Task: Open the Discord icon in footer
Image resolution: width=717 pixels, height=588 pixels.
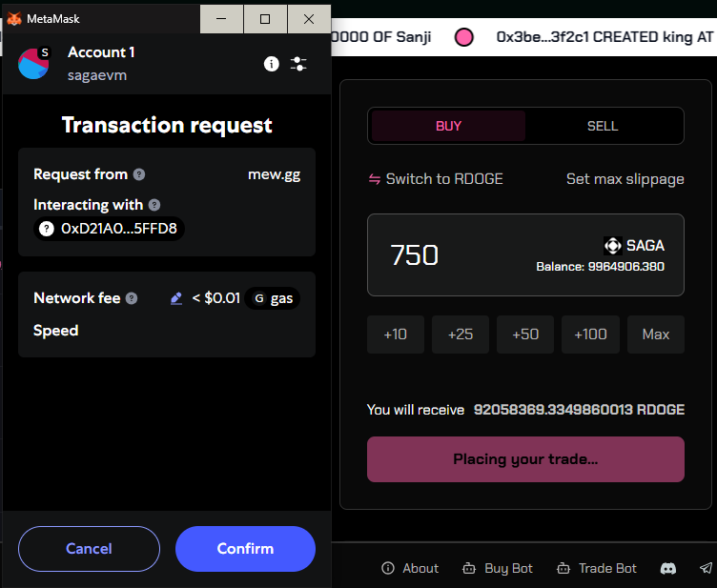Action: point(668,568)
